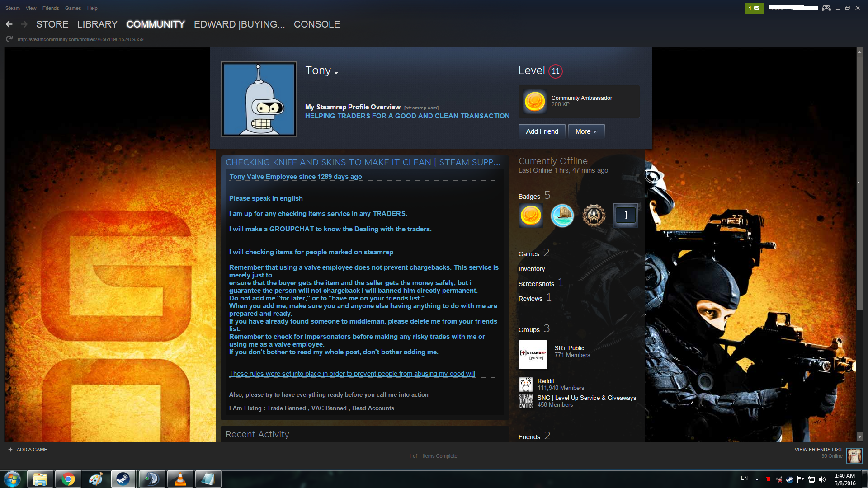The width and height of the screenshot is (868, 488).
Task: Click the back navigation arrow
Action: [x=9, y=24]
